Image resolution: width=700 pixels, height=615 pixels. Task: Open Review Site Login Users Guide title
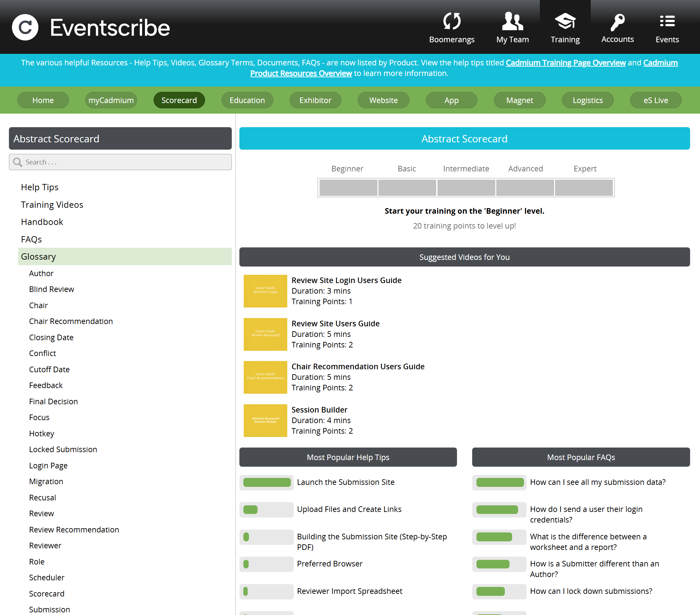click(346, 280)
